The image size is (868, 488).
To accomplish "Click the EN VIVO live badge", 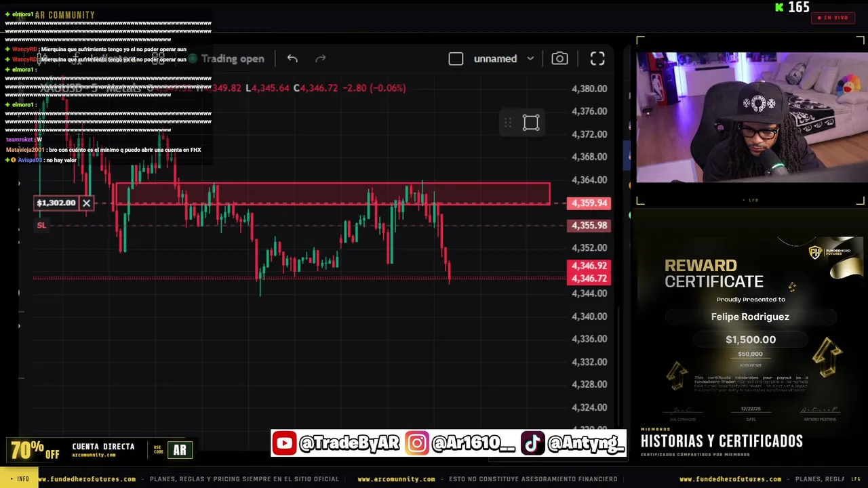I will coord(833,18).
